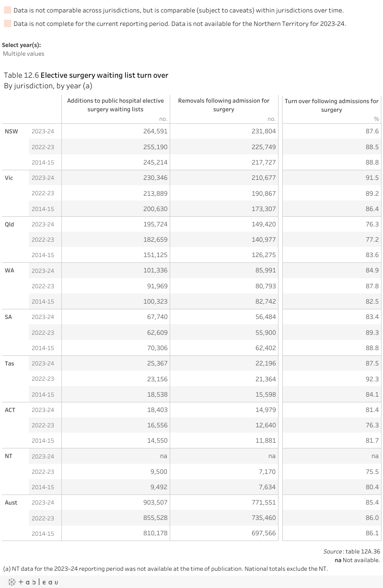Select the NSW jurisdiction row label
The width and height of the screenshot is (383, 588).
[11, 131]
